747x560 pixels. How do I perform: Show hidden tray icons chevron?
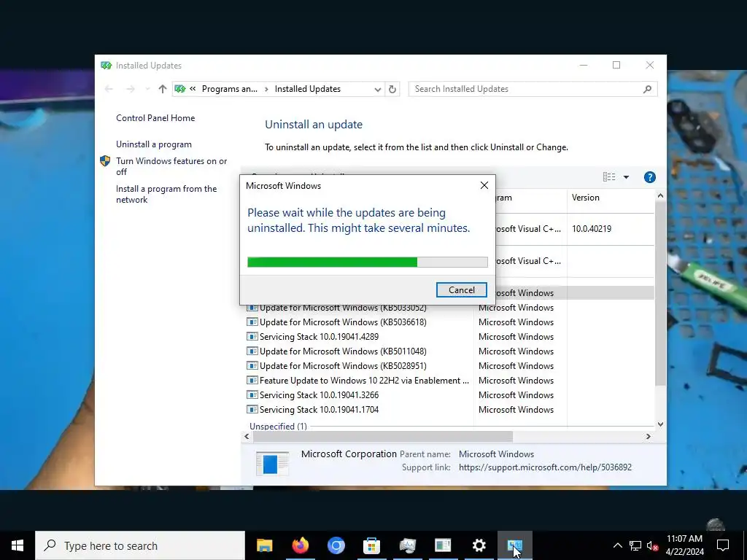617,545
